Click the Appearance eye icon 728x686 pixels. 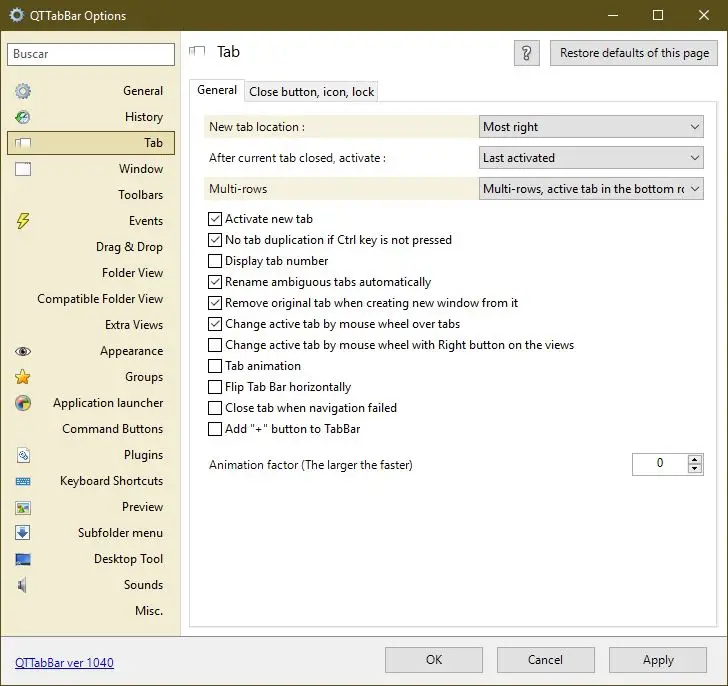tap(23, 351)
